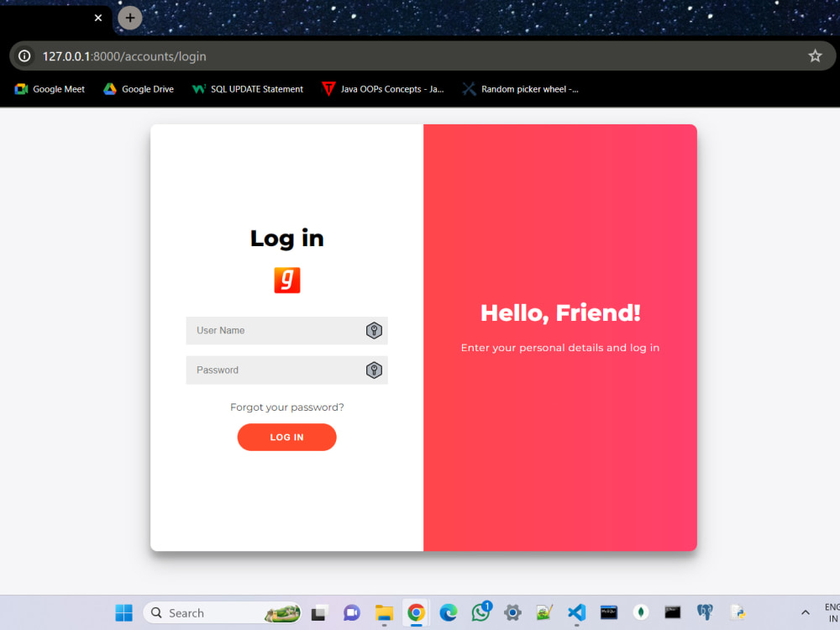
Task: Open a new browser tab with plus button
Action: click(129, 18)
